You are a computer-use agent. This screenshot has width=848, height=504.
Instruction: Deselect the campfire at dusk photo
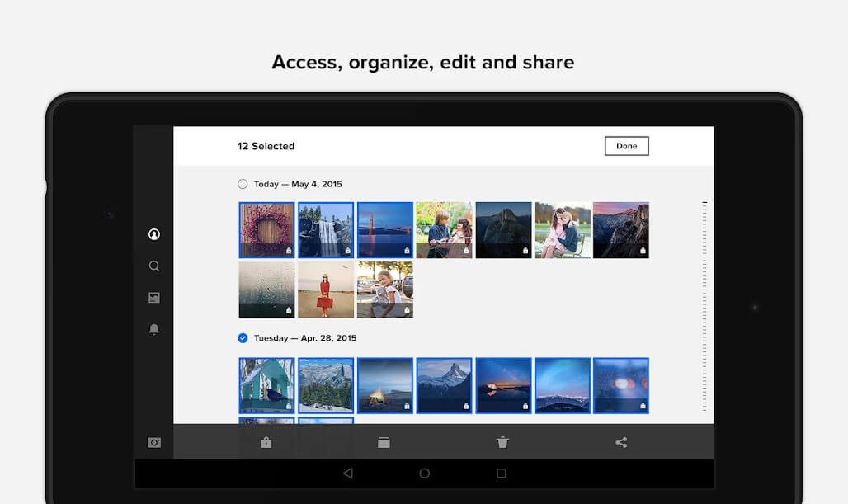(x=385, y=385)
